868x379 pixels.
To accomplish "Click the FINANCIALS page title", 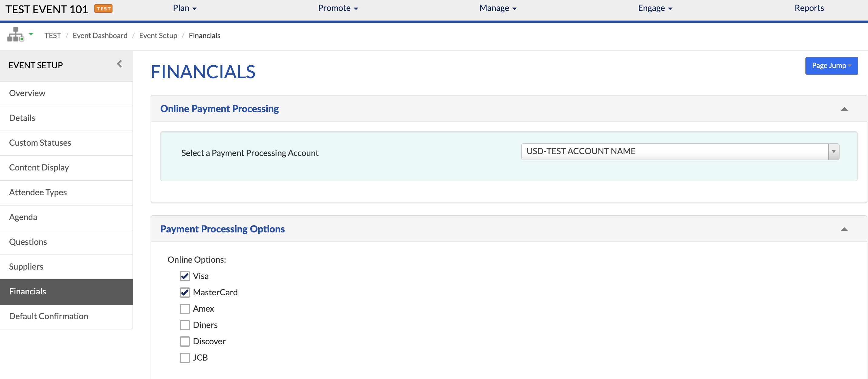I will point(203,72).
